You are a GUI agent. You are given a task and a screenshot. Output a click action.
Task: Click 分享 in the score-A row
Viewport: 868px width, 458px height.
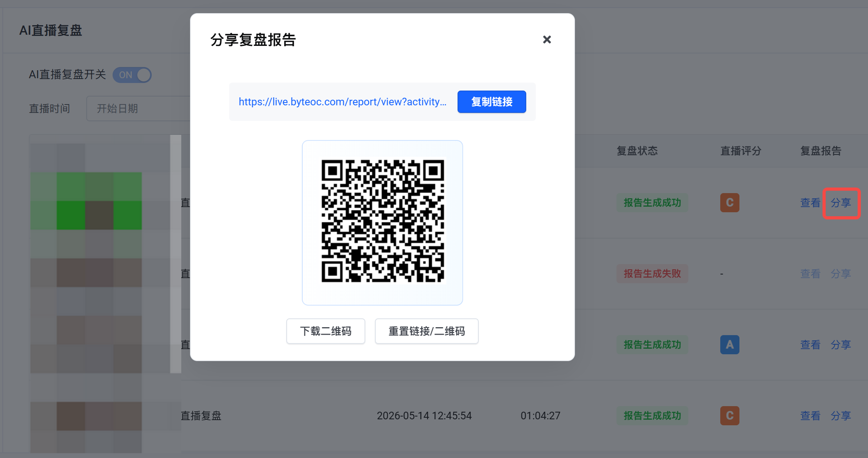tap(841, 345)
